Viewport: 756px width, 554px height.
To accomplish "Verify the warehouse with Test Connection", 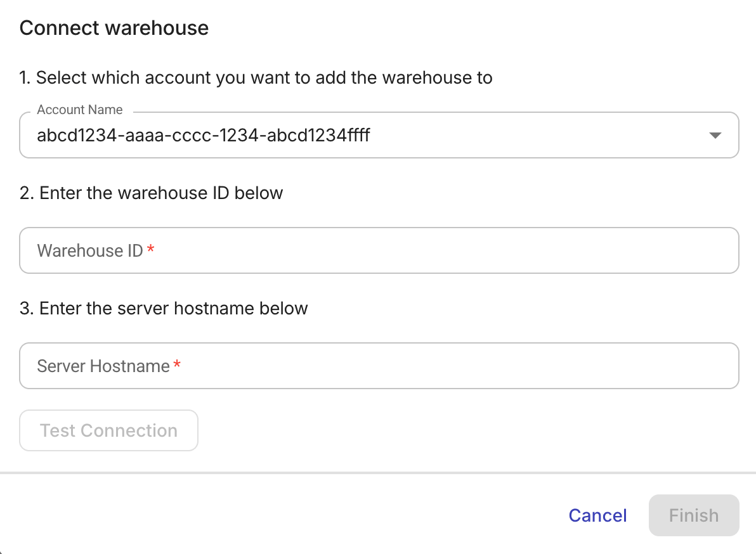I will [108, 430].
